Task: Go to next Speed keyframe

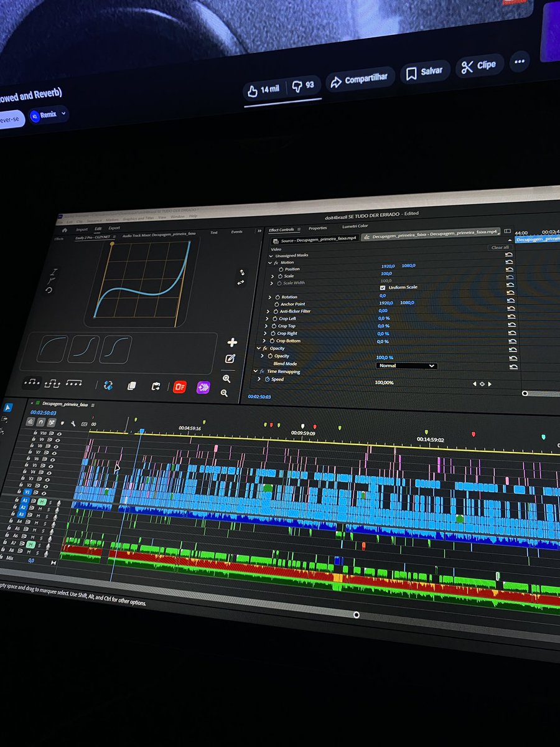Action: 490,384
